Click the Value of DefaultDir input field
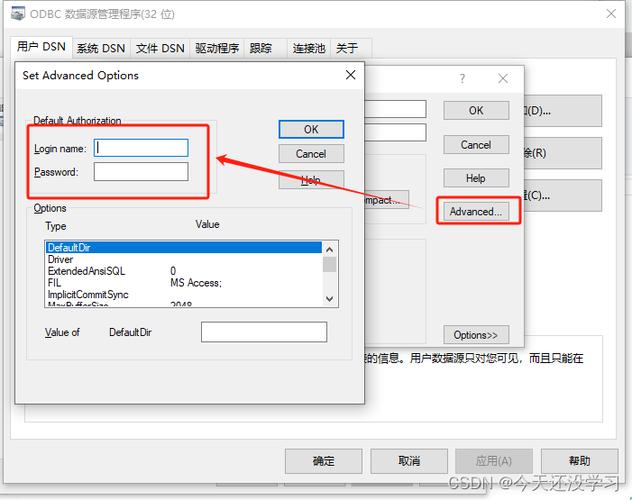This screenshot has height=500, width=632. tap(264, 332)
